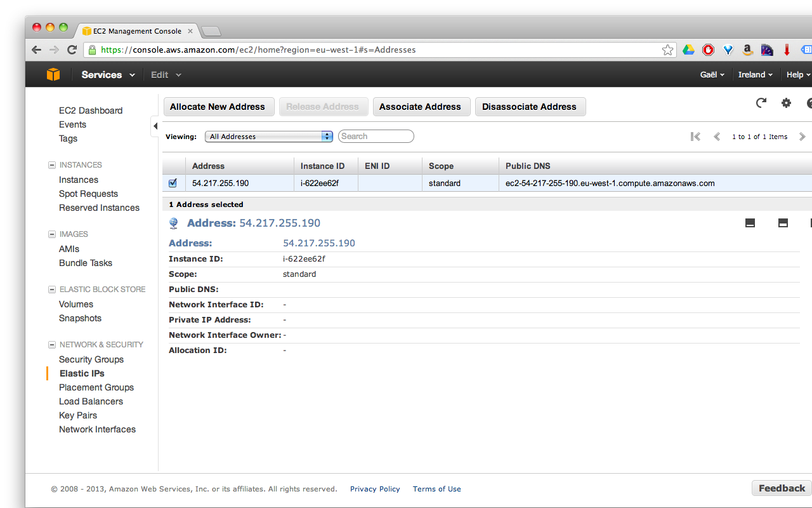Open the Privacy Policy link in the footer
Screen dimensions: 812x508
[x=375, y=489]
